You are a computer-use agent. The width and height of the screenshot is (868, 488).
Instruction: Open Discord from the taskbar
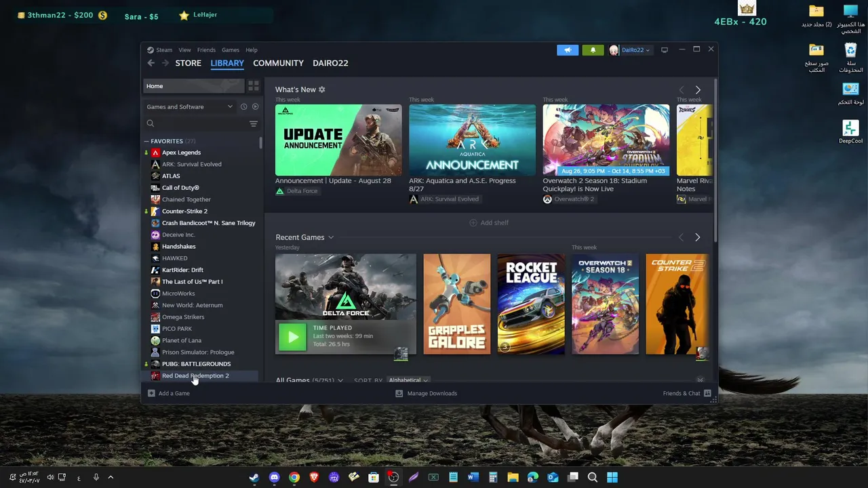pyautogui.click(x=274, y=477)
